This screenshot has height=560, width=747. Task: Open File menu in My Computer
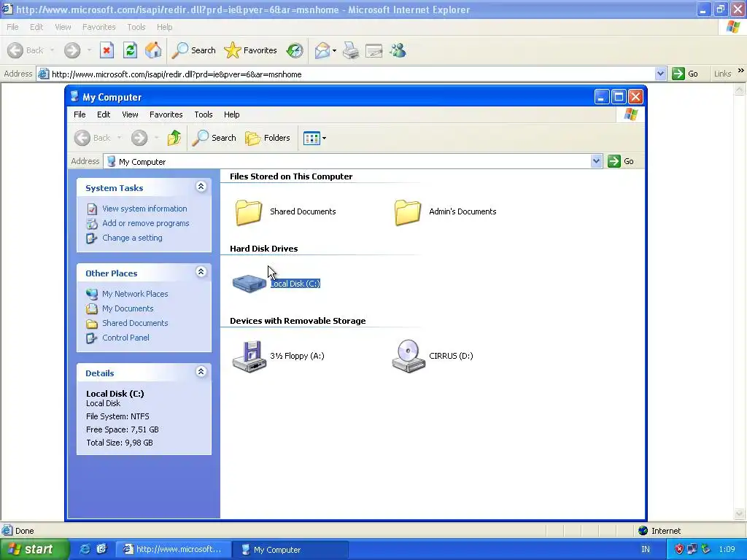[x=80, y=114]
